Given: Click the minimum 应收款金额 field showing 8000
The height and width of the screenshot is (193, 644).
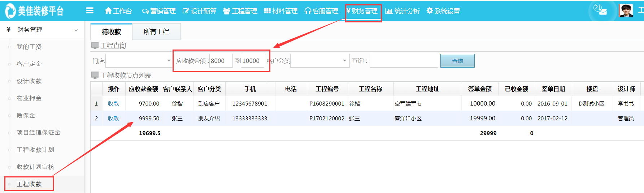Looking at the screenshot, I should point(221,61).
